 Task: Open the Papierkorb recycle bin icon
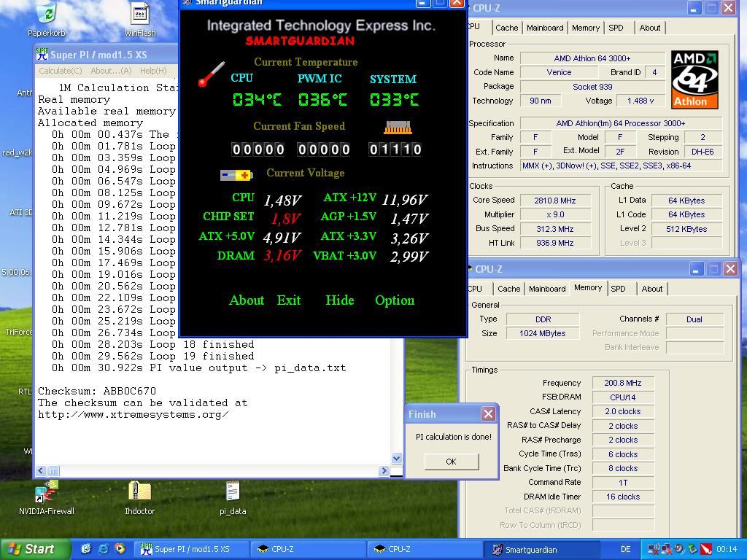[47, 15]
